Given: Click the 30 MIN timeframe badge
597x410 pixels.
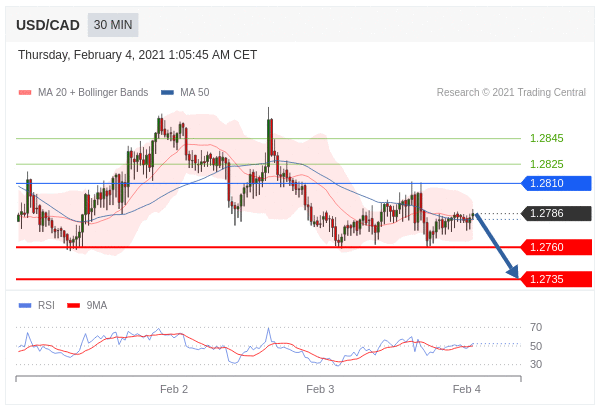Looking at the screenshot, I should point(113,25).
